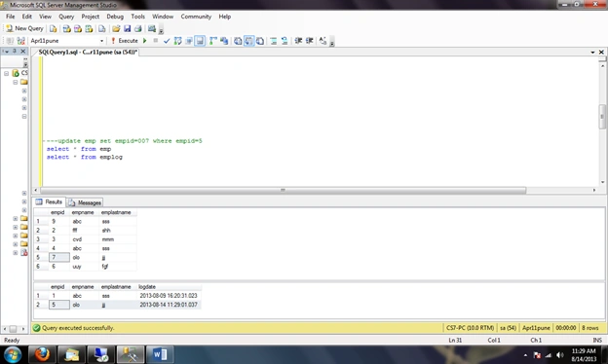Image resolution: width=608 pixels, height=364 pixels.
Task: Open the Community menu
Action: click(196, 17)
